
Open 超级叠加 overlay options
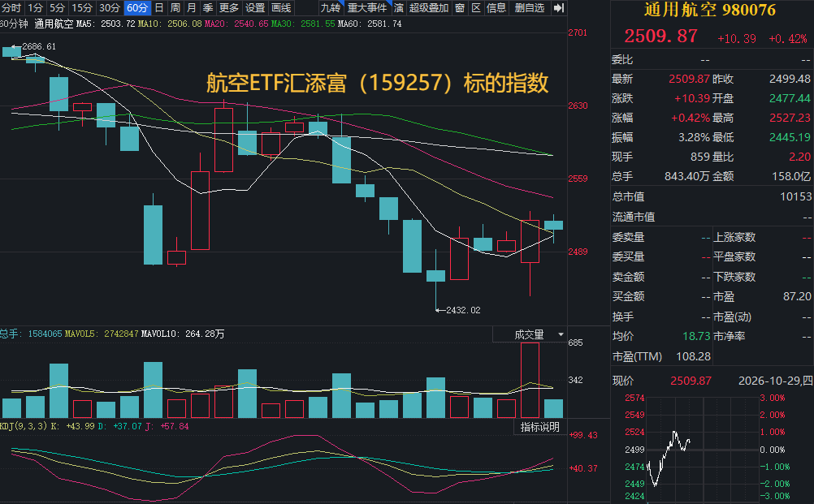pos(429,8)
